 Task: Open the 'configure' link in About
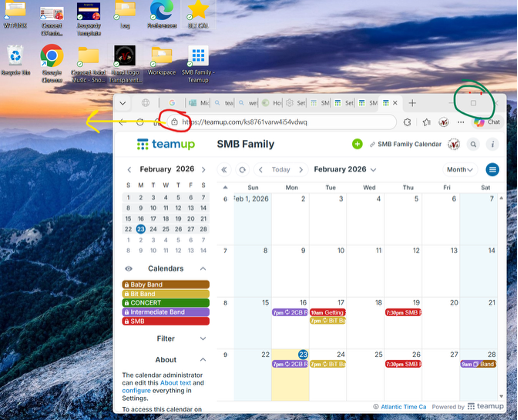click(136, 391)
